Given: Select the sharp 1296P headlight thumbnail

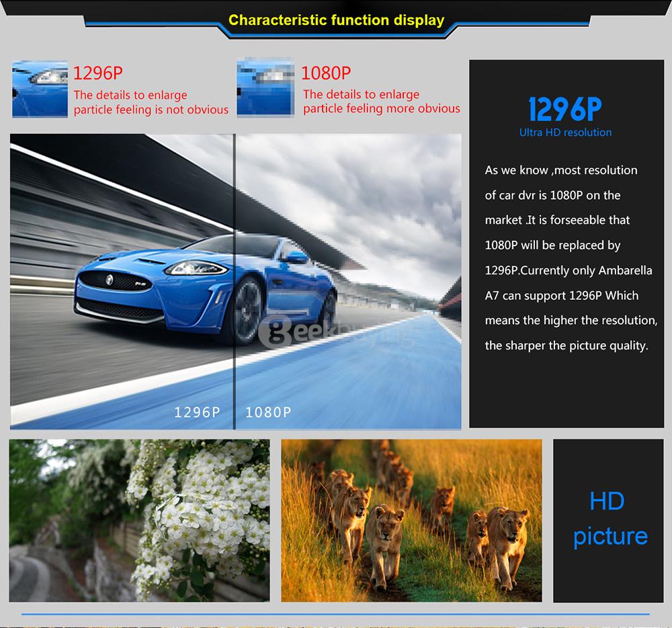Looking at the screenshot, I should [x=40, y=89].
